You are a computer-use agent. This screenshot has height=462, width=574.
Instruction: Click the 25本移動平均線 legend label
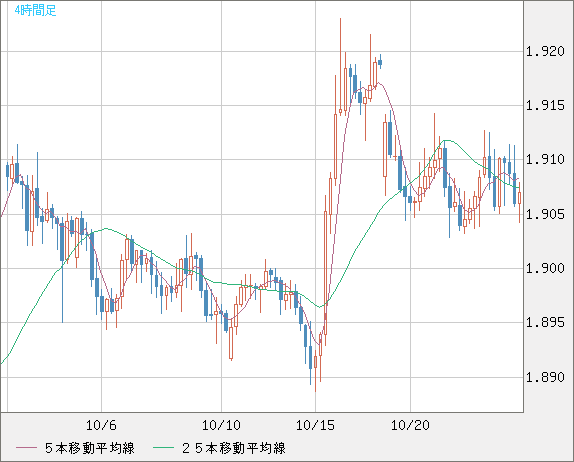[234, 448]
